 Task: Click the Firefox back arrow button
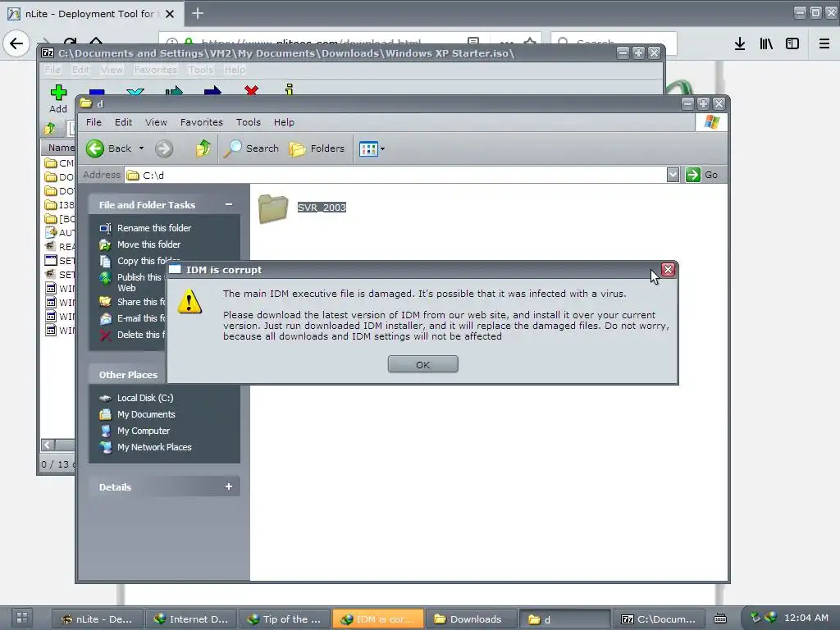[16, 43]
